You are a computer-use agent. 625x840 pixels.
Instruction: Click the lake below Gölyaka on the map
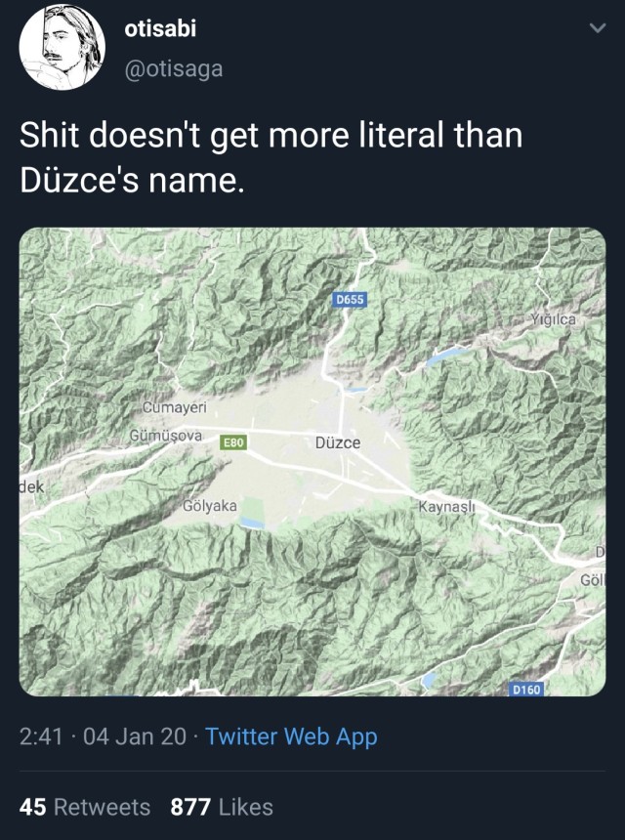tap(252, 523)
